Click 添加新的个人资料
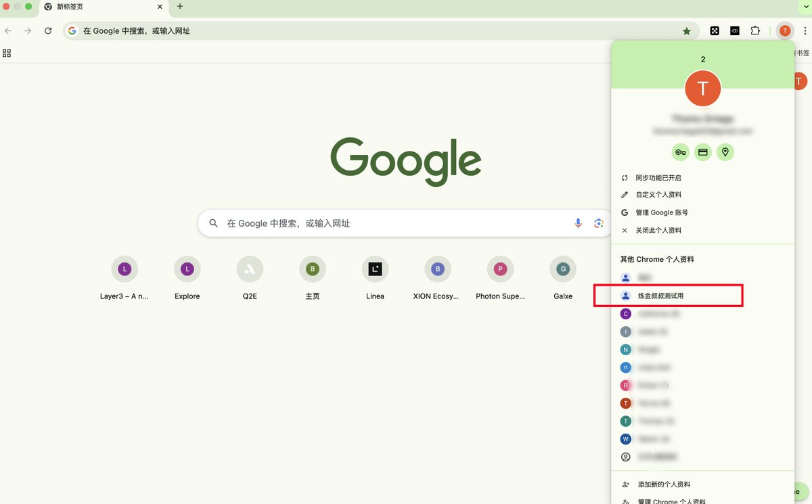 [x=703, y=484]
